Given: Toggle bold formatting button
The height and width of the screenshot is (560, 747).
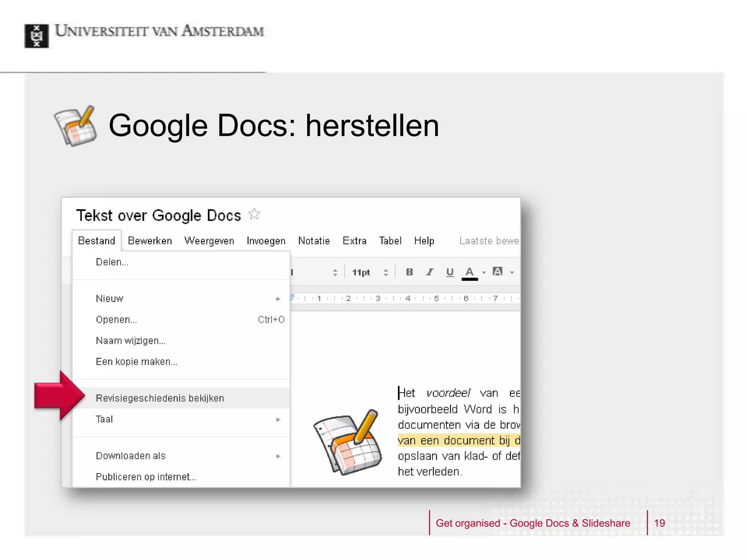Looking at the screenshot, I should coord(409,272).
